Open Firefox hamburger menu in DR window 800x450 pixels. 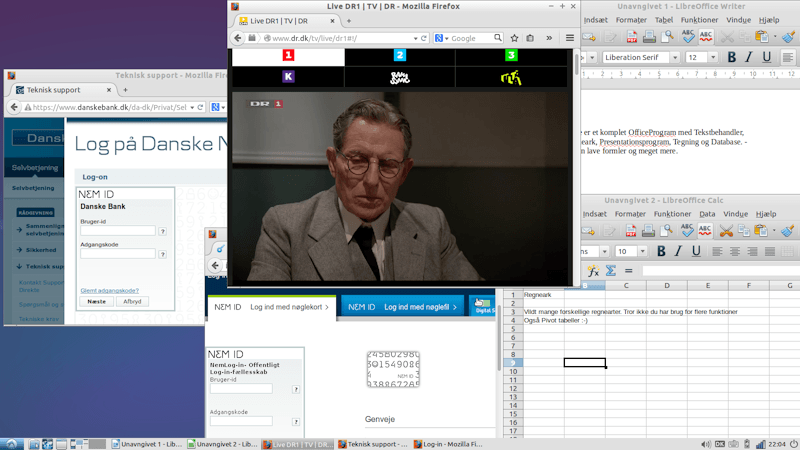[x=570, y=38]
